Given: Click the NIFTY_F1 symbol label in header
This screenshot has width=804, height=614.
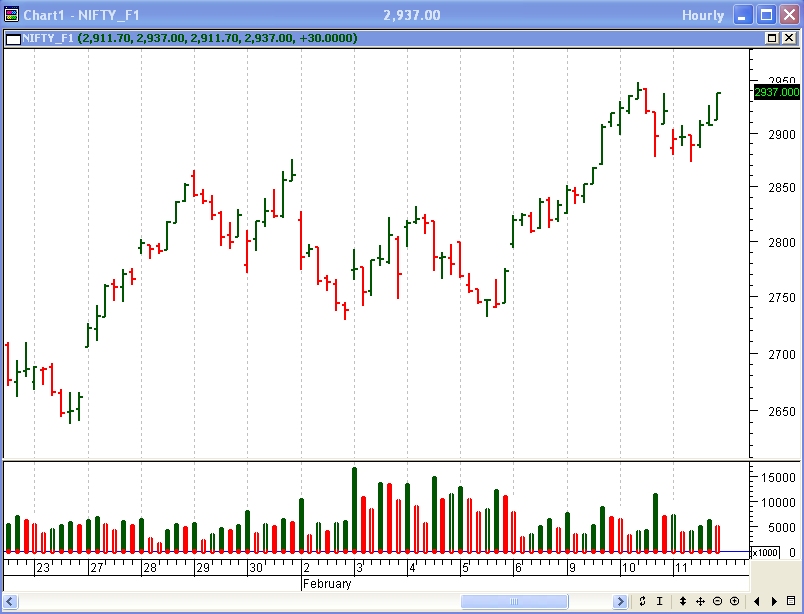Looking at the screenshot, I should click(x=48, y=38).
